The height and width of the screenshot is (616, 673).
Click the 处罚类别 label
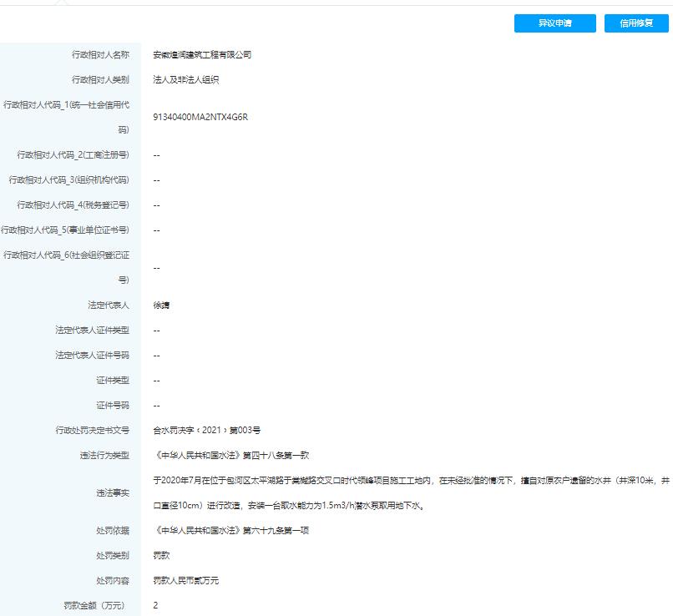pos(113,556)
